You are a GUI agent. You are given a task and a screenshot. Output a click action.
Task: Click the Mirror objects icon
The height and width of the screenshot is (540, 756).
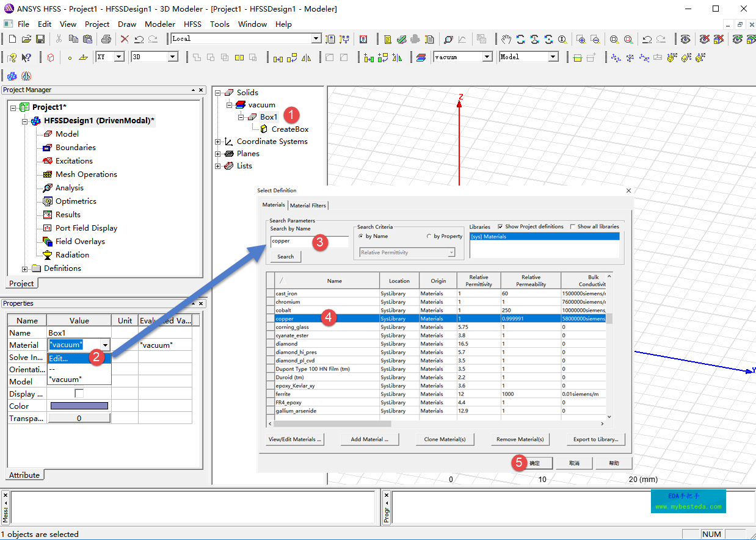click(x=307, y=57)
